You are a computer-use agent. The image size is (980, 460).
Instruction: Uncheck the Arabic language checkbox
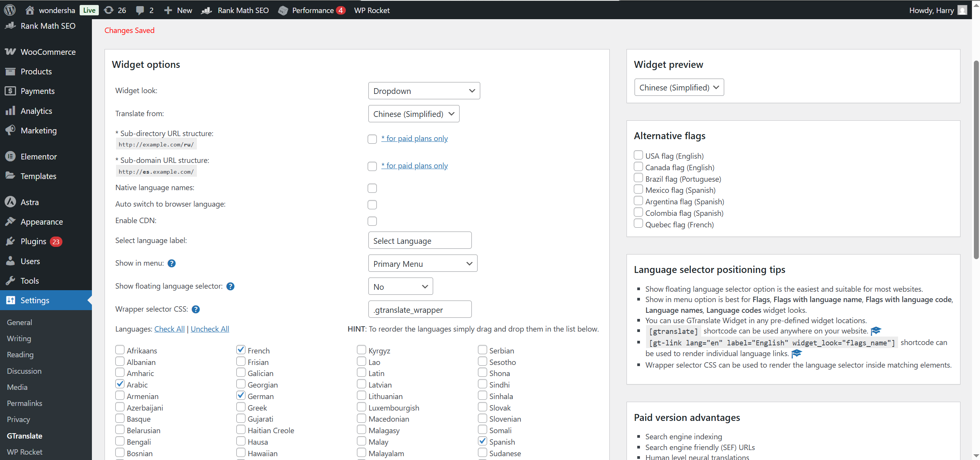click(x=120, y=384)
